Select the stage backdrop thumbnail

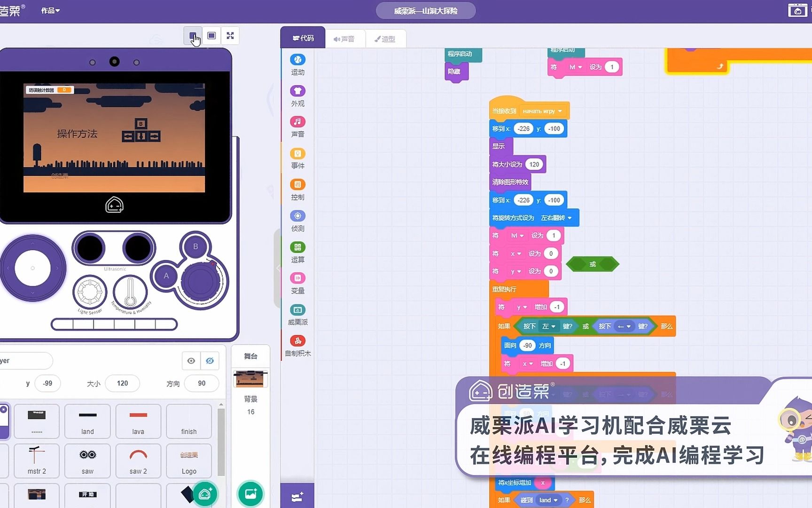click(250, 379)
